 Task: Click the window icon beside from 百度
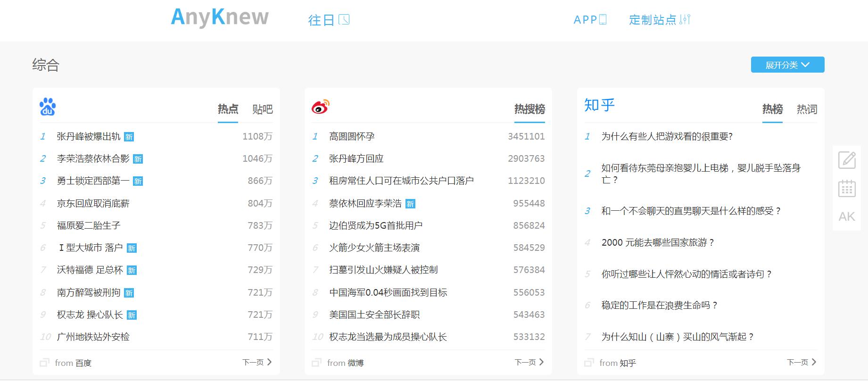(45, 363)
